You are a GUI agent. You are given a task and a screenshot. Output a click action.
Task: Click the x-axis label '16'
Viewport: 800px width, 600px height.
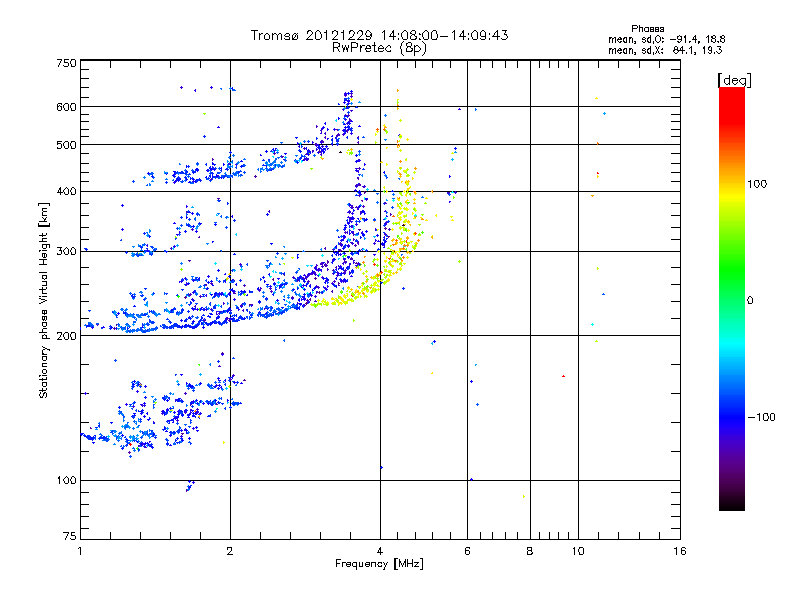click(x=680, y=551)
